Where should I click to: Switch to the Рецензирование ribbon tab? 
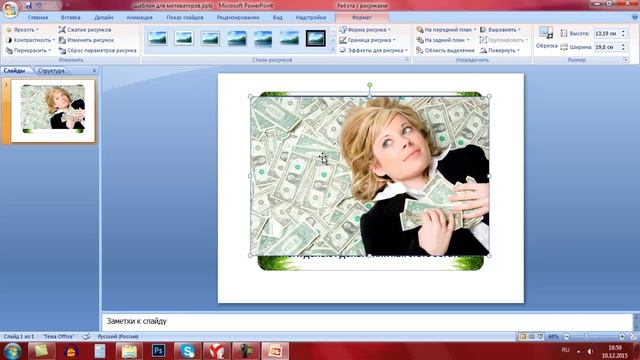tap(238, 18)
